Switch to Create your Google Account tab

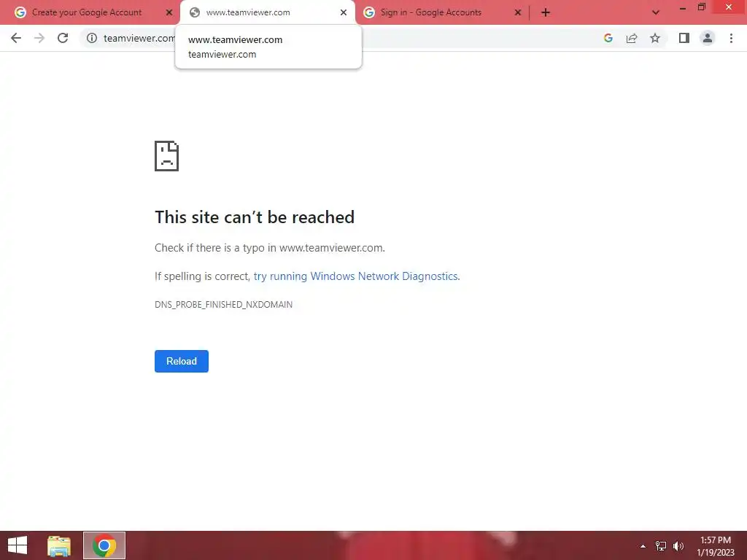point(87,13)
